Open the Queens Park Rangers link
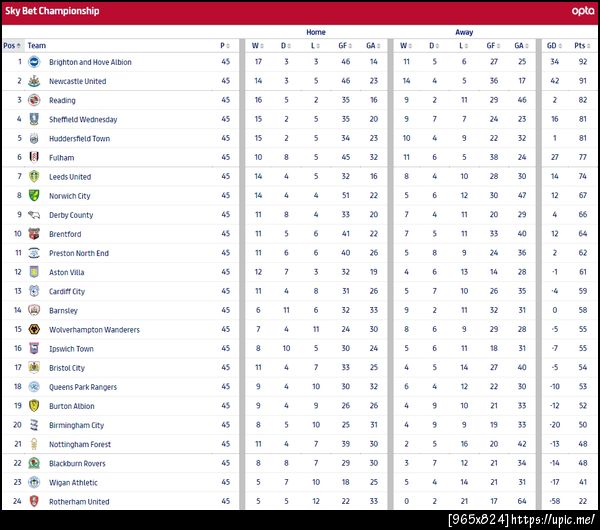600x530 pixels. [83, 387]
